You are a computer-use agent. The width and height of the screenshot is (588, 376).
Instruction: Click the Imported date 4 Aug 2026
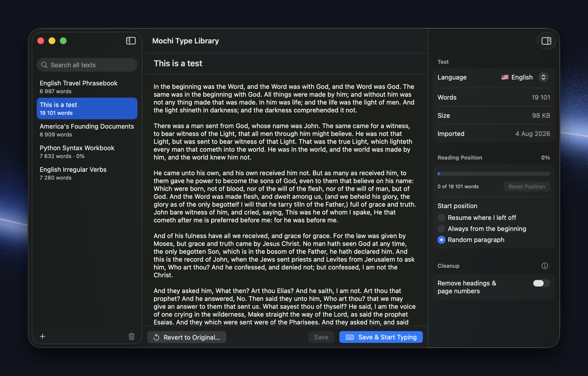point(533,134)
